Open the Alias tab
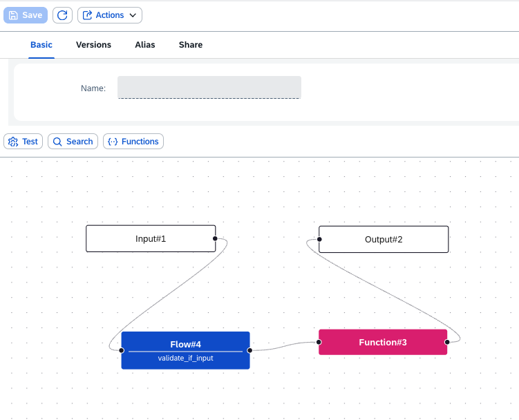519x420 pixels. point(145,45)
